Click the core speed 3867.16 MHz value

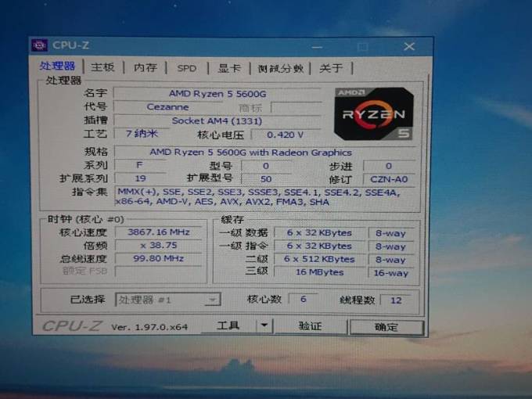coord(159,232)
